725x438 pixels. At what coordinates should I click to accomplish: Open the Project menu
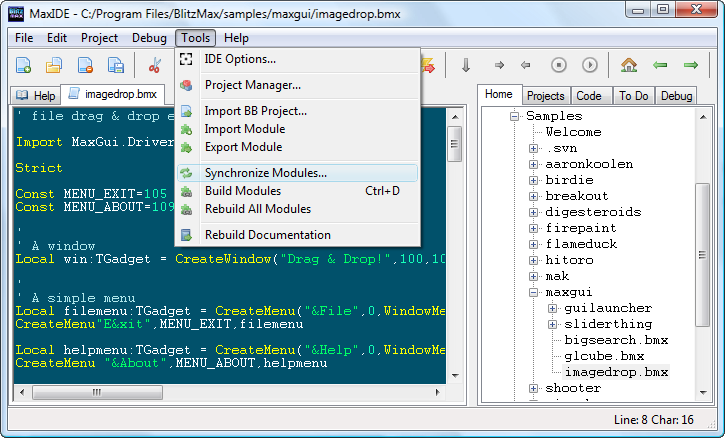(x=99, y=38)
